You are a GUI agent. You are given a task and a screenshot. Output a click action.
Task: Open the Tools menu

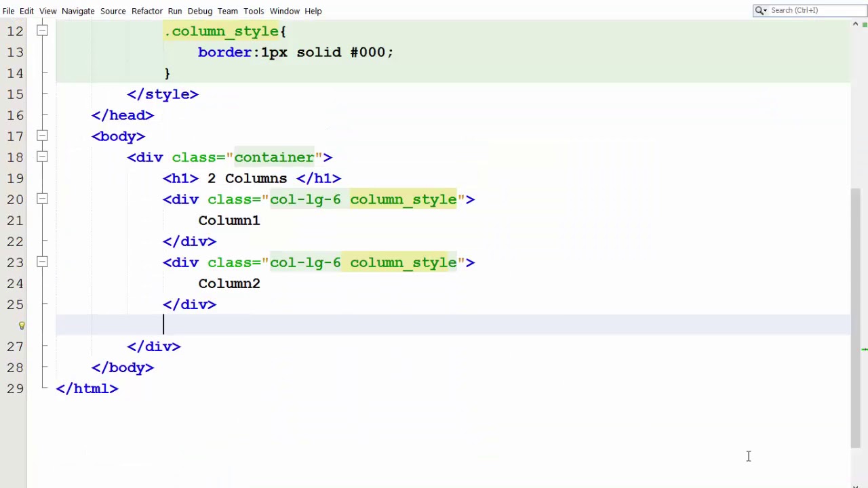tap(254, 11)
